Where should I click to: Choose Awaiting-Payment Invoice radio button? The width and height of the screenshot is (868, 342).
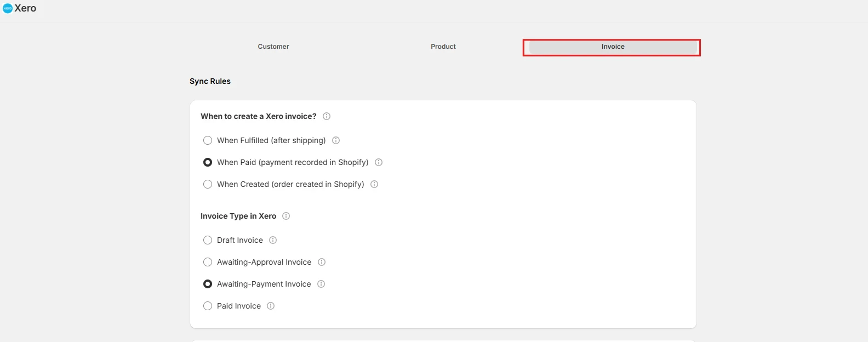pos(208,284)
